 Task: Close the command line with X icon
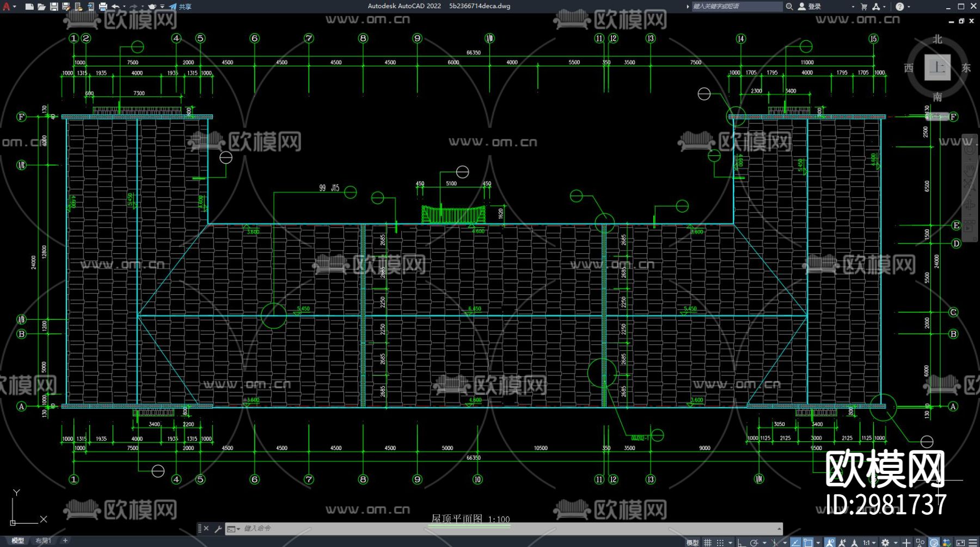pyautogui.click(x=206, y=528)
